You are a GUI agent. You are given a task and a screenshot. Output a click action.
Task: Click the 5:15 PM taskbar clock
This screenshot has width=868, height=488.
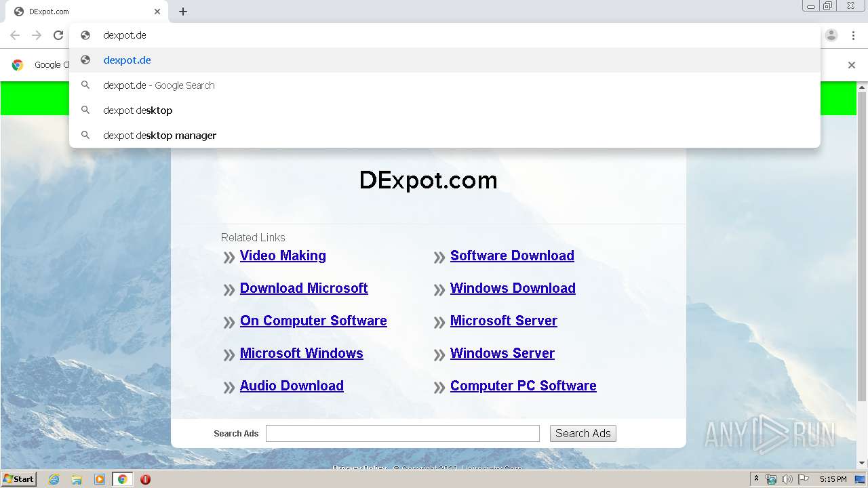pos(833,479)
